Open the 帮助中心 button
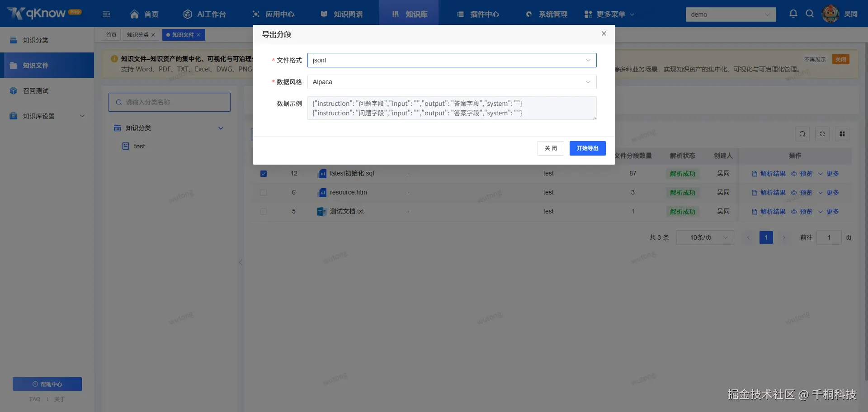The width and height of the screenshot is (868, 412). (47, 384)
